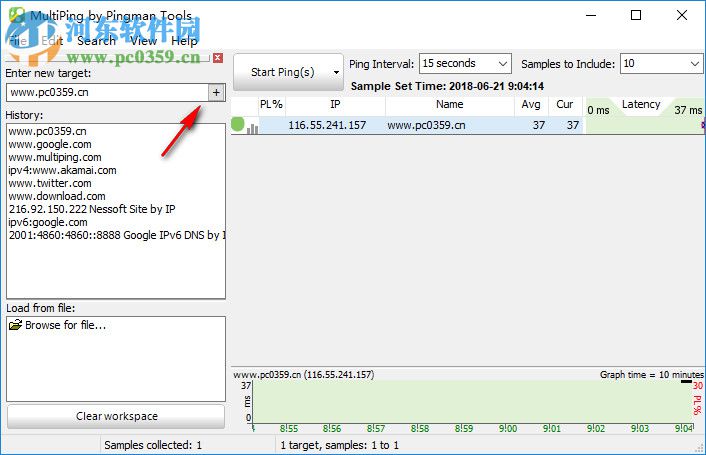The width and height of the screenshot is (706, 455).
Task: Click the Enter new target input field
Action: coord(107,93)
